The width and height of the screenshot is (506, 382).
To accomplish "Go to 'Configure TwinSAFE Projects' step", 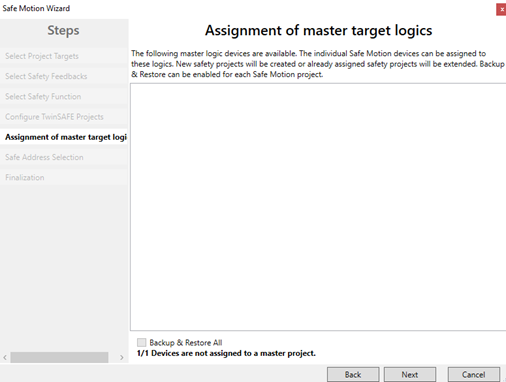I will 63,117.
